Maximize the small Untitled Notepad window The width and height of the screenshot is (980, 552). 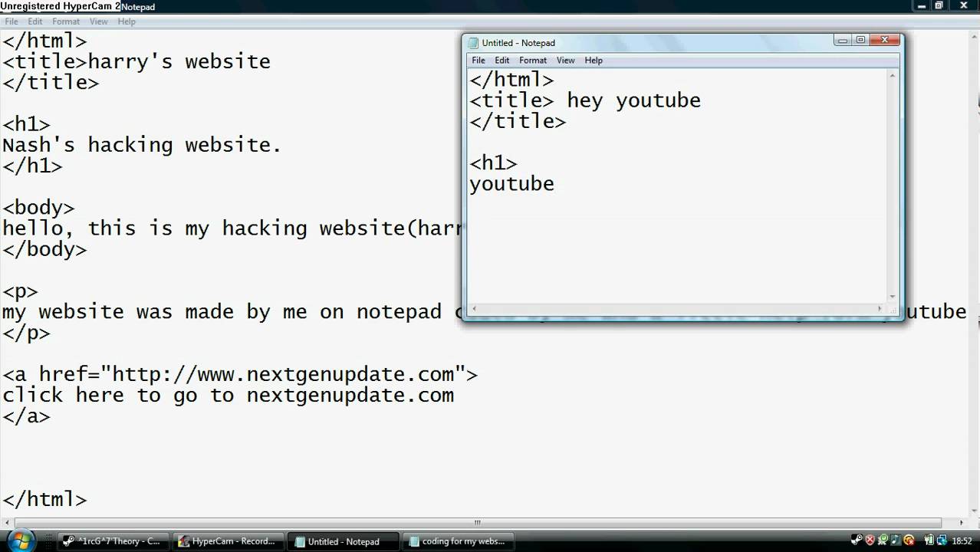click(x=860, y=40)
